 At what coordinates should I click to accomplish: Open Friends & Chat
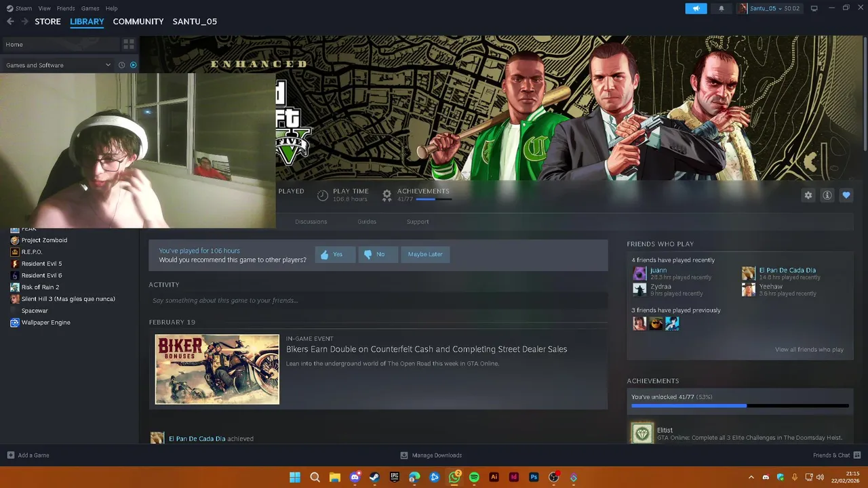(836, 455)
